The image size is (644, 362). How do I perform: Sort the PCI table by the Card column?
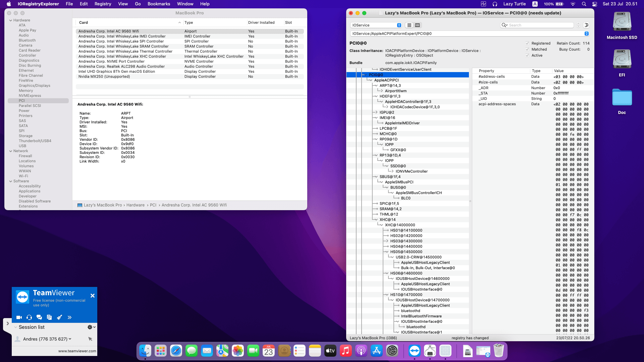point(130,22)
